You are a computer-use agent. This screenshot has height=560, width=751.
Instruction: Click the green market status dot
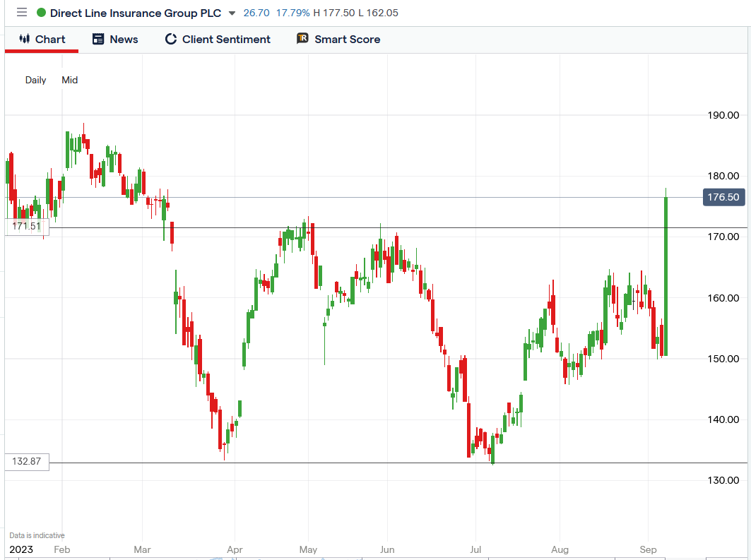tap(41, 13)
